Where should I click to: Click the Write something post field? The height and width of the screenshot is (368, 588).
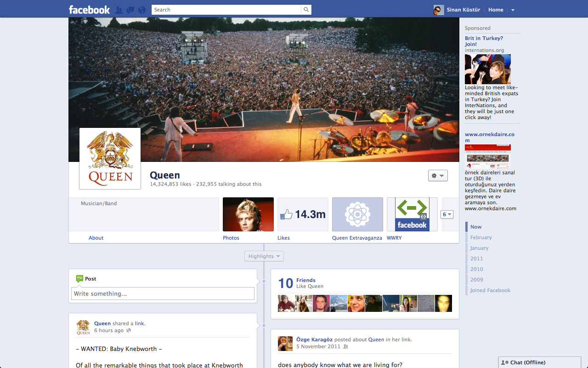(x=163, y=293)
